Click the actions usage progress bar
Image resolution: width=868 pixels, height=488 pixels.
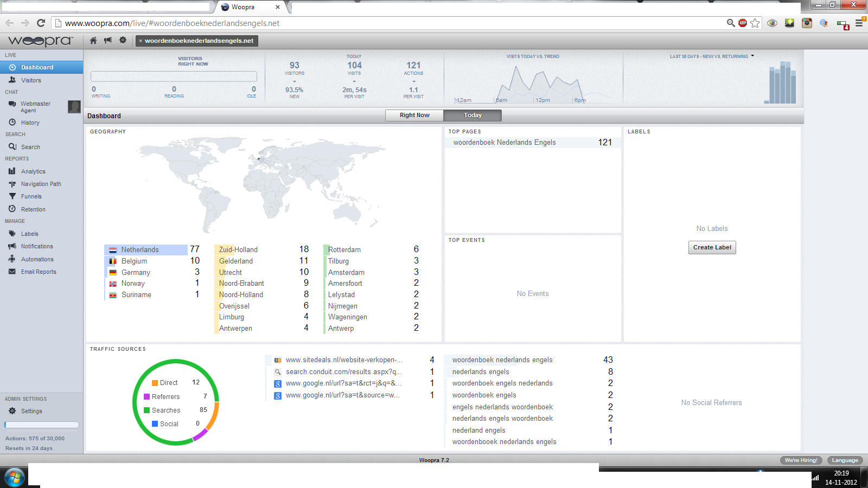(x=42, y=425)
